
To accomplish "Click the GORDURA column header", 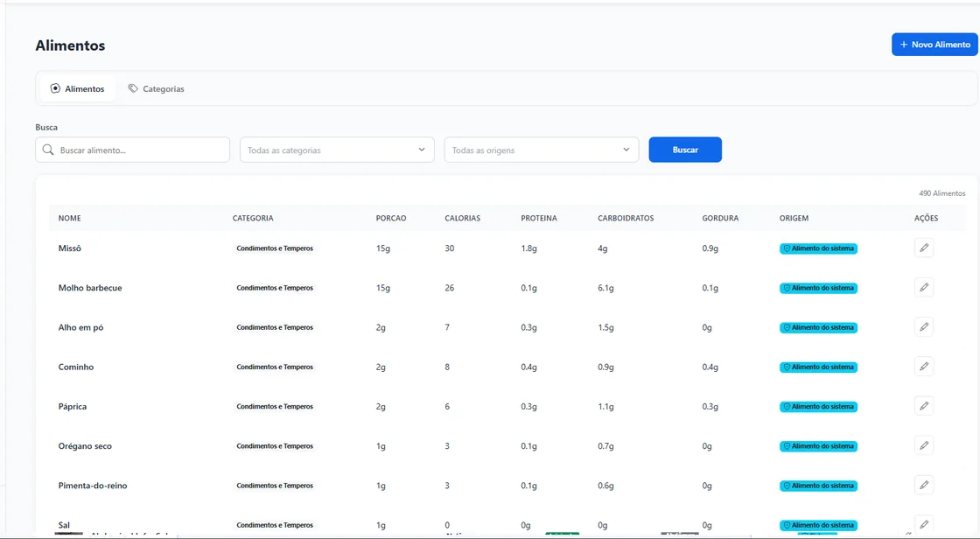I will click(x=720, y=218).
